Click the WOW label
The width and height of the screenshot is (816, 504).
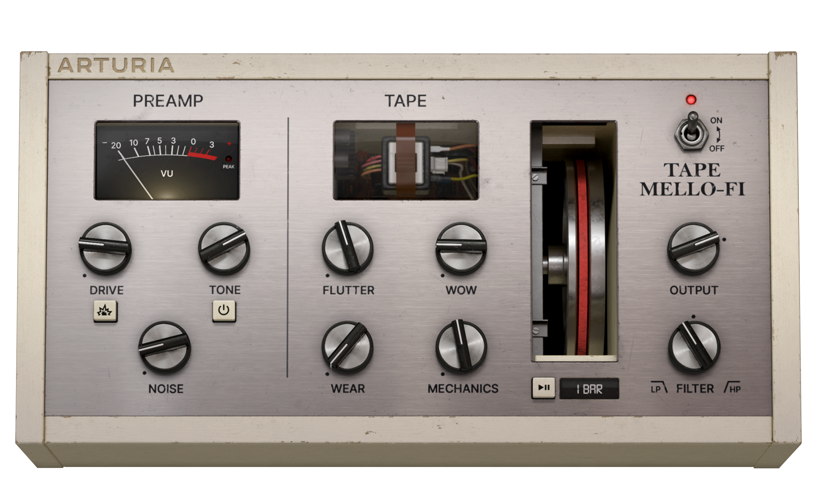pos(461,290)
